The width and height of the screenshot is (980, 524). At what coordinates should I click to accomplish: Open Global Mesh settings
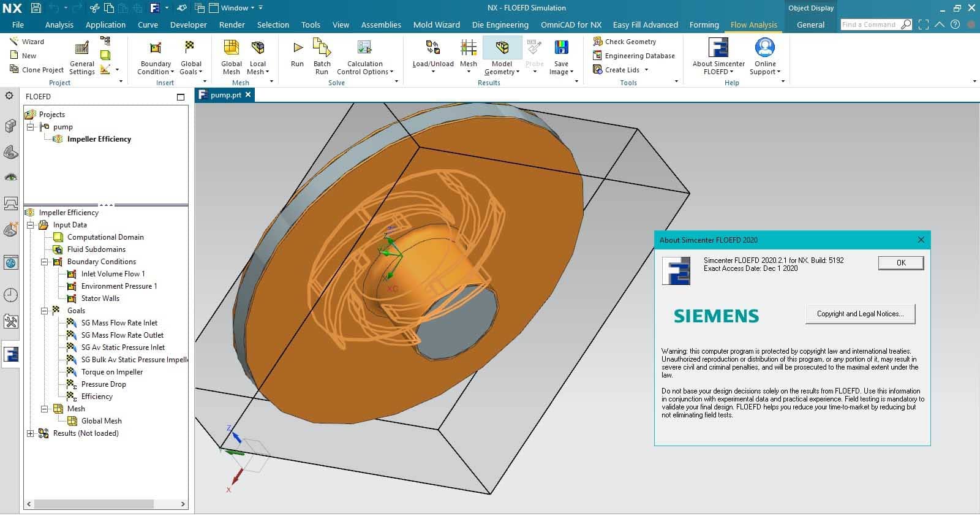click(232, 58)
